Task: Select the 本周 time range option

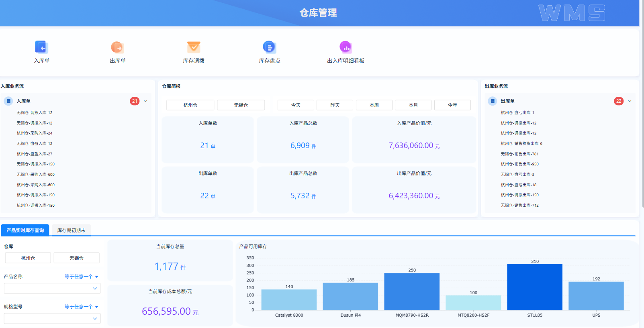Action: point(374,105)
